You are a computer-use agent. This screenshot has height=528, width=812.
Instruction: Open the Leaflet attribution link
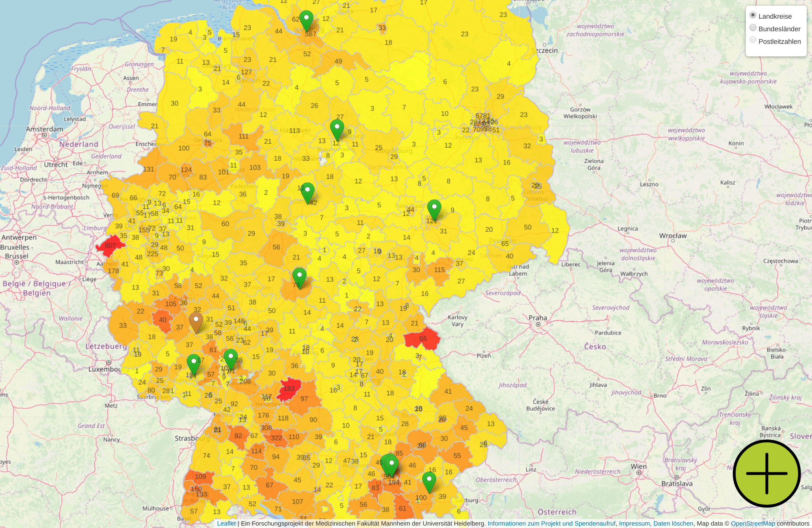coord(226,524)
